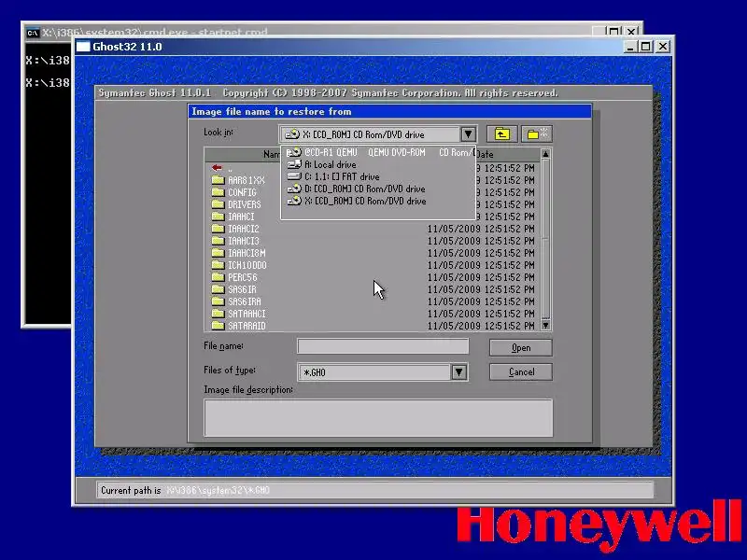Click the Ghost32 window title bar icon

point(83,47)
